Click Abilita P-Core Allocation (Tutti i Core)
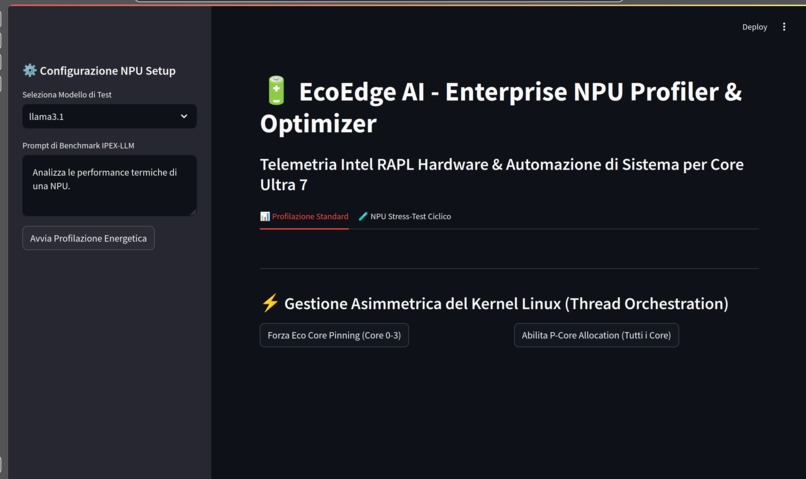This screenshot has width=806, height=479. pos(596,335)
